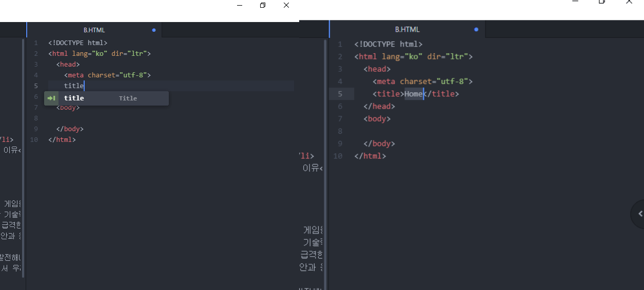The height and width of the screenshot is (290, 644).
Task: Click line number 8 in the left editor's gutter
Action: point(35,118)
